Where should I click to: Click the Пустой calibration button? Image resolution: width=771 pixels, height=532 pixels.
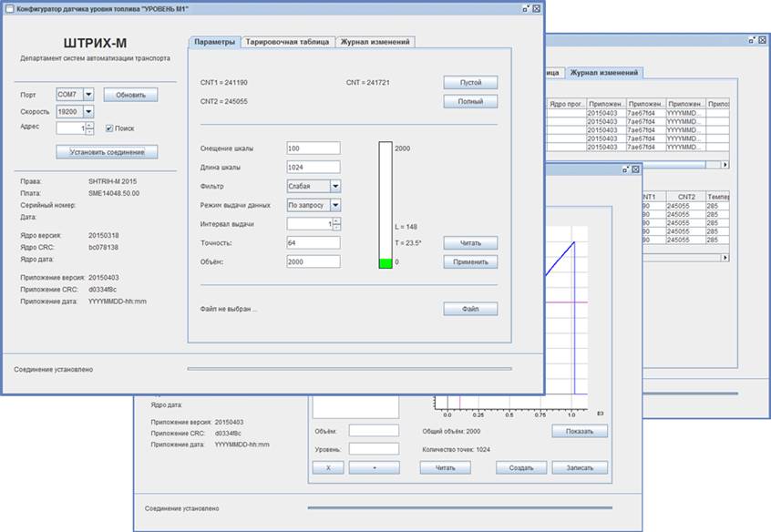click(470, 82)
